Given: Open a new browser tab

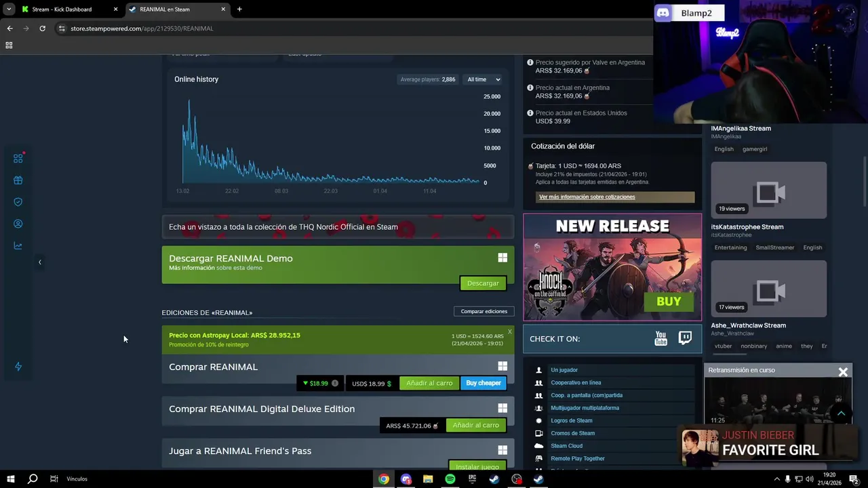Looking at the screenshot, I should click(x=239, y=9).
